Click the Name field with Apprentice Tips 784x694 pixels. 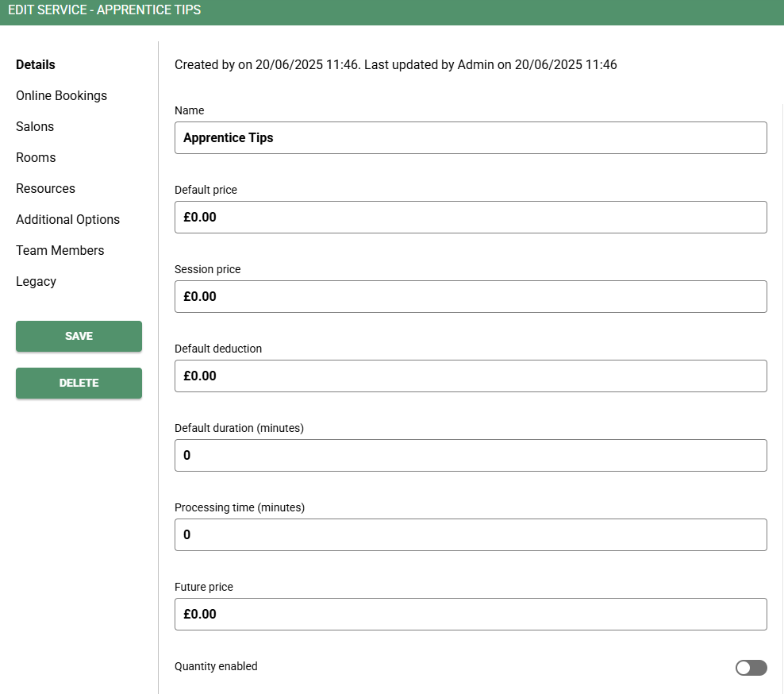coord(471,137)
